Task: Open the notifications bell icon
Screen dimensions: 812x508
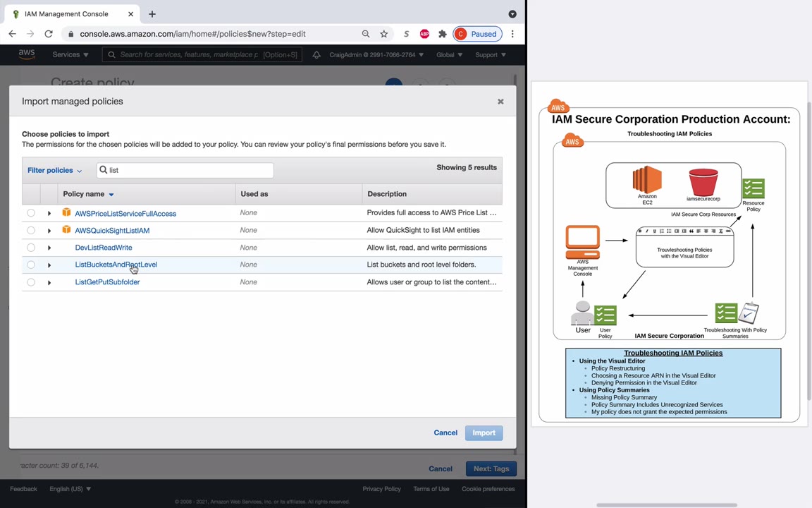Action: [316, 55]
